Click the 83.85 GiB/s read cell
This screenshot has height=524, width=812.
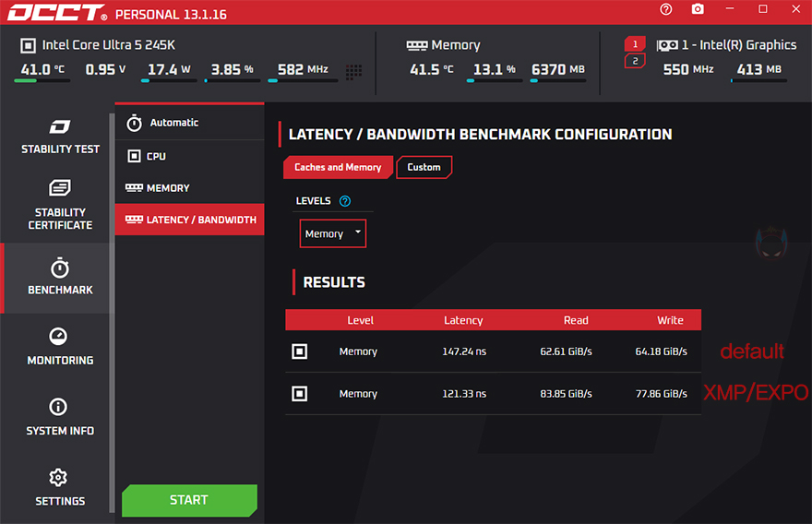(566, 394)
